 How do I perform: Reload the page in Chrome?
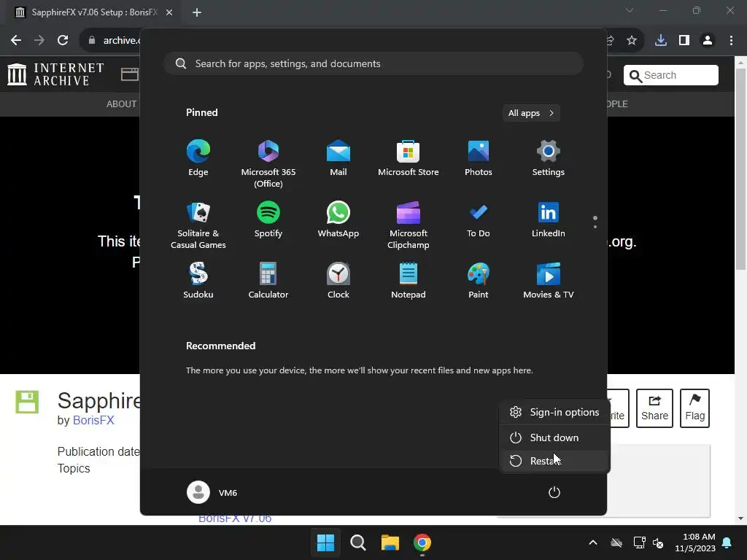pos(63,41)
